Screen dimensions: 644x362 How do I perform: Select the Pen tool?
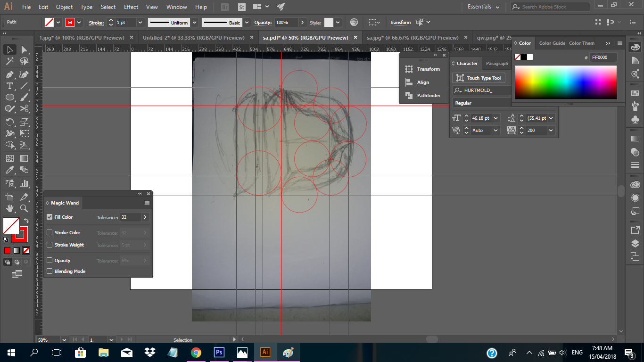[9, 74]
